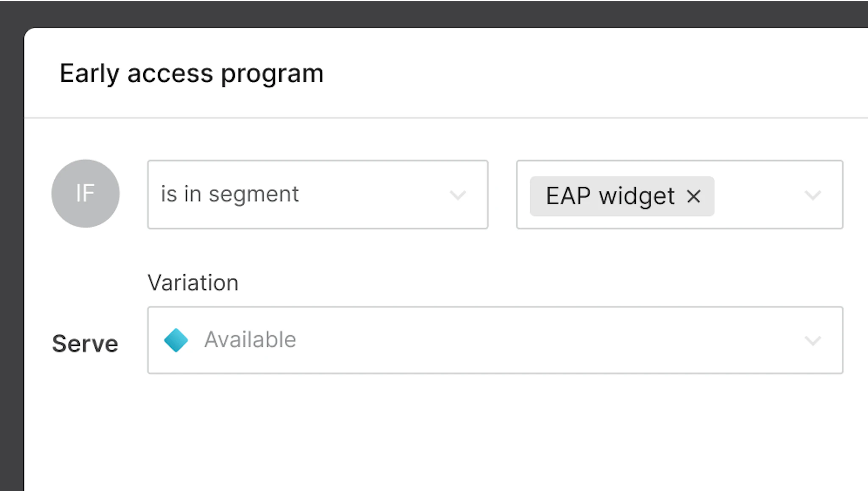Expand the segment picker chevron arrow

point(812,195)
